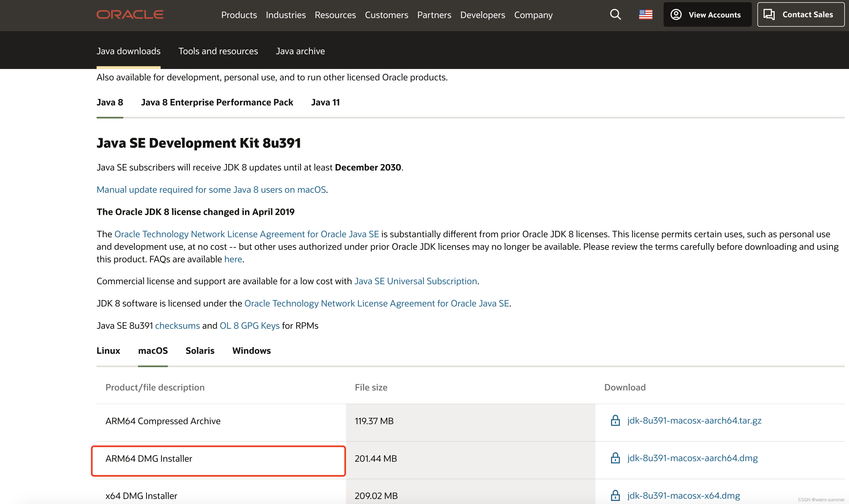Click the Java archive navigation tab
The image size is (849, 504).
click(x=300, y=50)
